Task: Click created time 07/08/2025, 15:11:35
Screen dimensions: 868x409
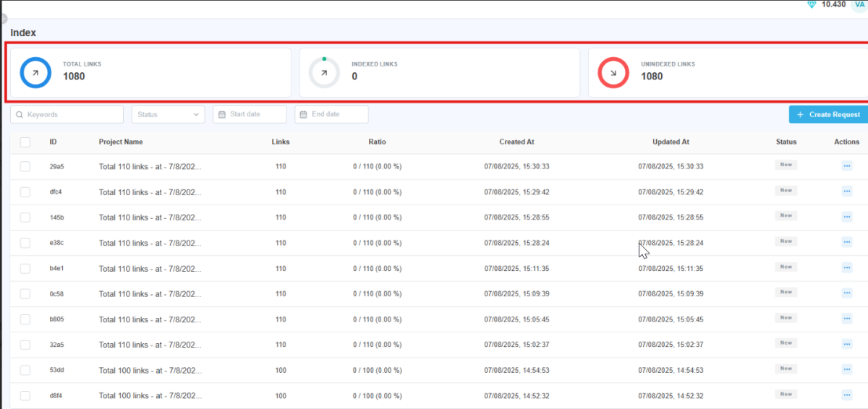Action: [x=516, y=268]
